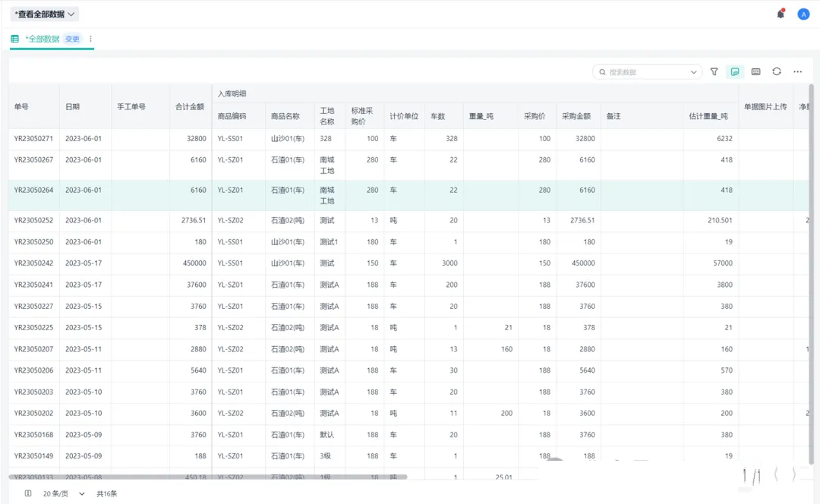820x504 pixels.
Task: Refresh the table data
Action: tap(777, 71)
